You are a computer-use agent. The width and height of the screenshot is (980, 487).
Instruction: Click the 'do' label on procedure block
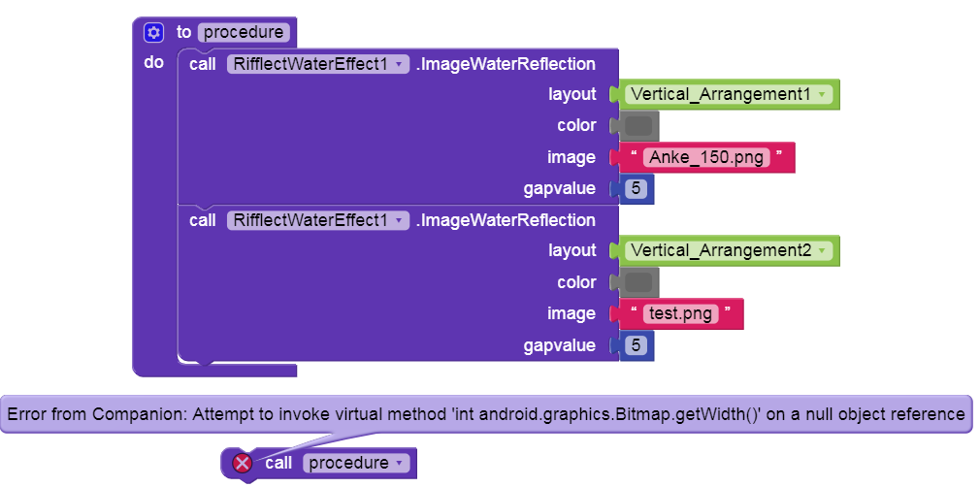153,63
